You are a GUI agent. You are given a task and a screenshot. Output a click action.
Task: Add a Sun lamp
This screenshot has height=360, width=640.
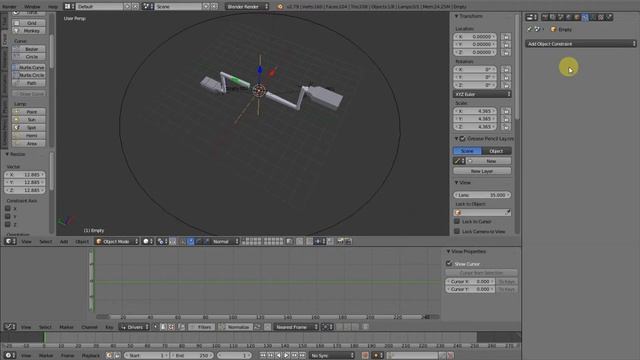29,120
